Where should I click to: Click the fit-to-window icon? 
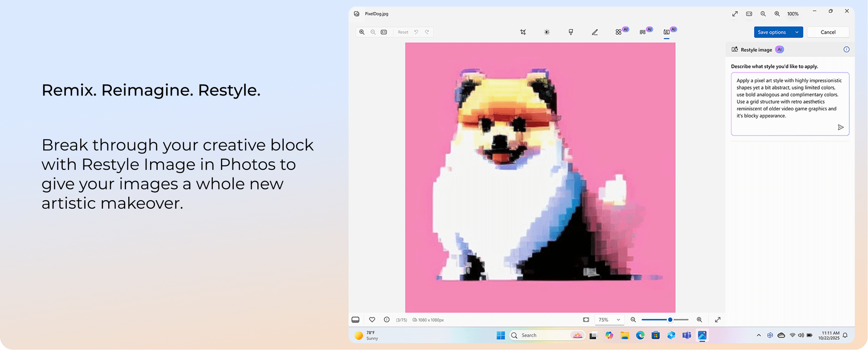pyautogui.click(x=586, y=320)
